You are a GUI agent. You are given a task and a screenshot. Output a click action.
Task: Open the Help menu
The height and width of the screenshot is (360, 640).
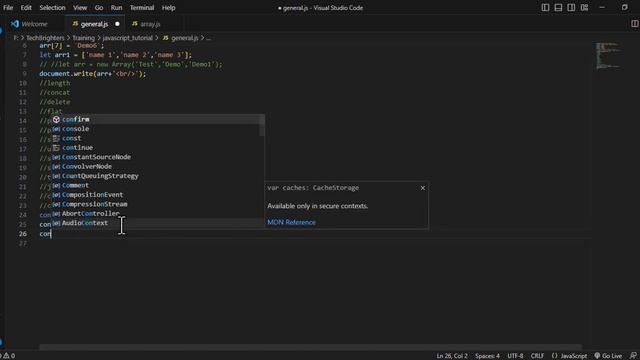[168, 8]
